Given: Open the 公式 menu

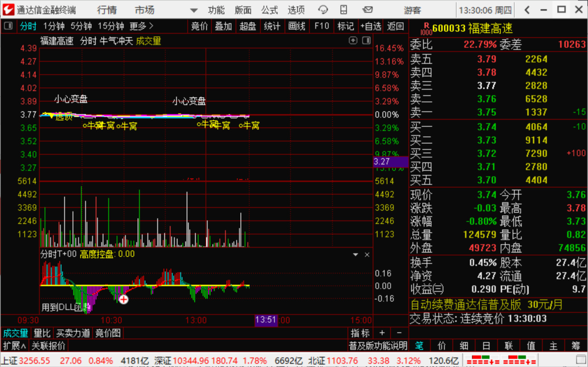Looking at the screenshot, I should pyautogui.click(x=270, y=10).
